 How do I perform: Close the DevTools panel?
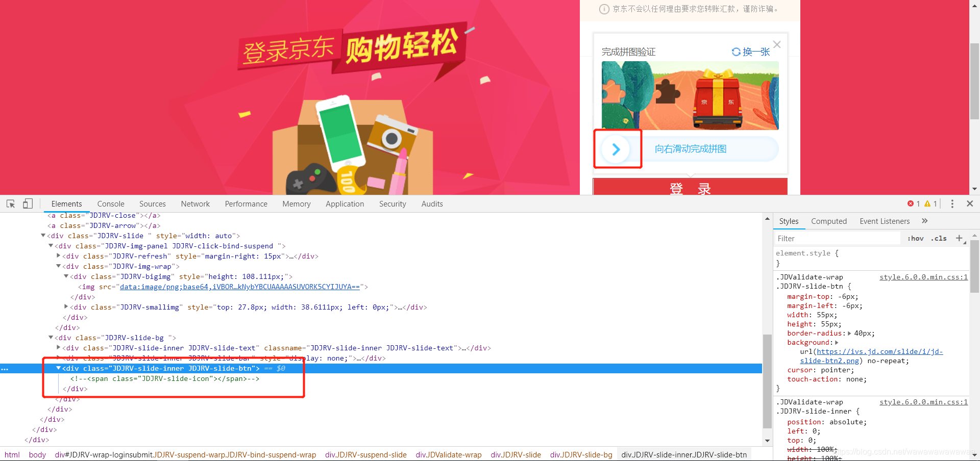coord(970,203)
